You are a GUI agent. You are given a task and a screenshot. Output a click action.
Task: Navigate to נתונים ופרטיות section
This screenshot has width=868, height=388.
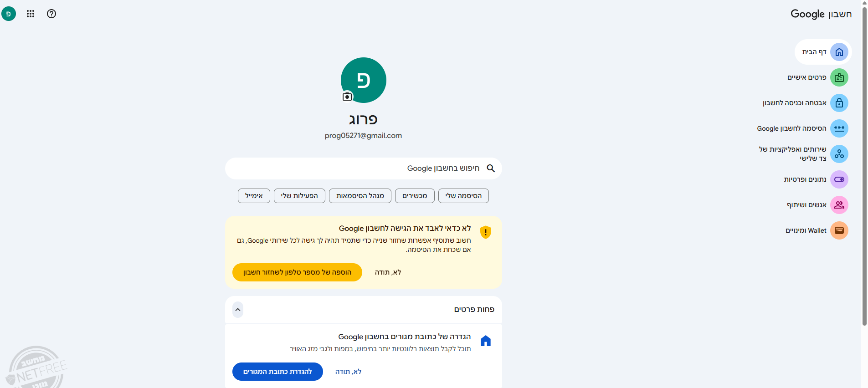816,179
